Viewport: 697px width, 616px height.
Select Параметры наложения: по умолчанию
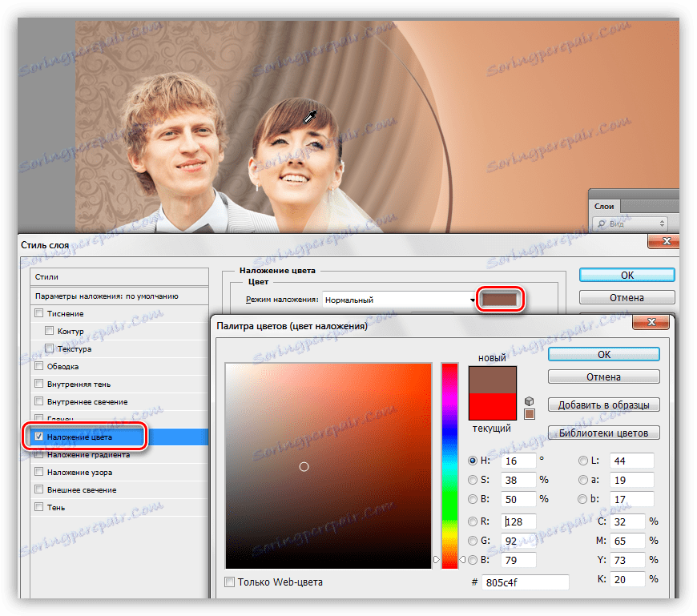point(119,296)
